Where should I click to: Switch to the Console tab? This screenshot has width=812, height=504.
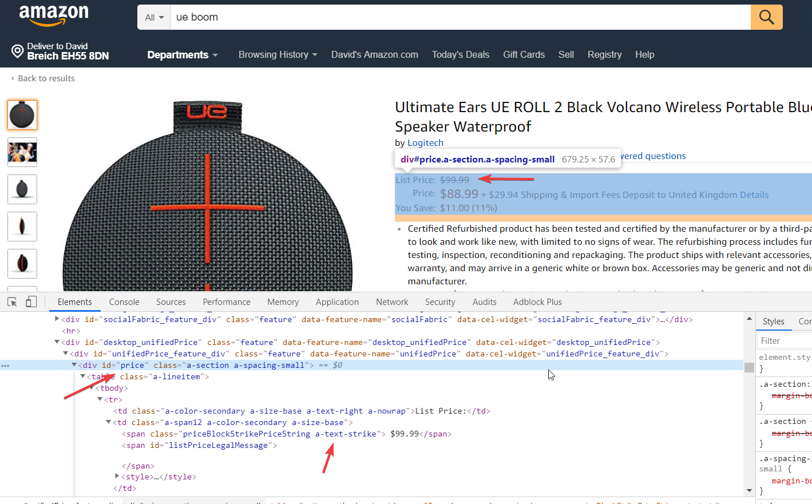click(124, 302)
